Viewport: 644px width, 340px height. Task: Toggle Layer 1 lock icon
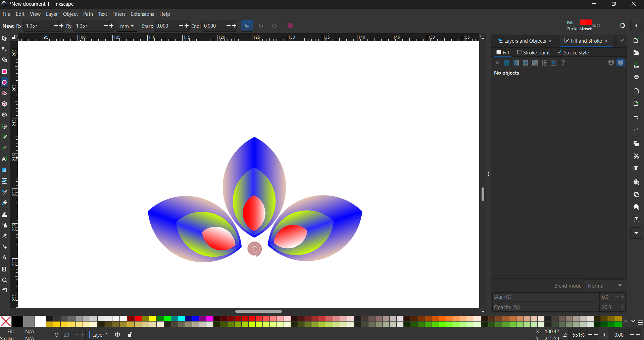pyautogui.click(x=130, y=335)
